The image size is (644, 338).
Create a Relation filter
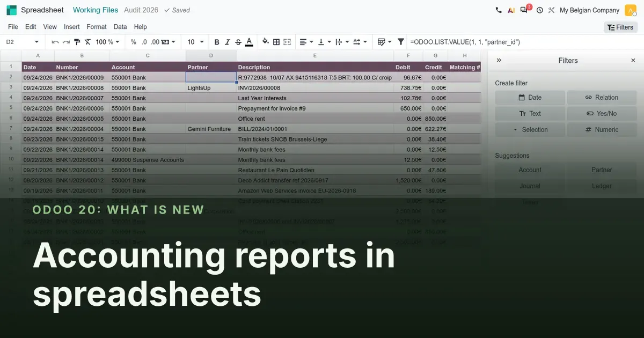click(602, 98)
